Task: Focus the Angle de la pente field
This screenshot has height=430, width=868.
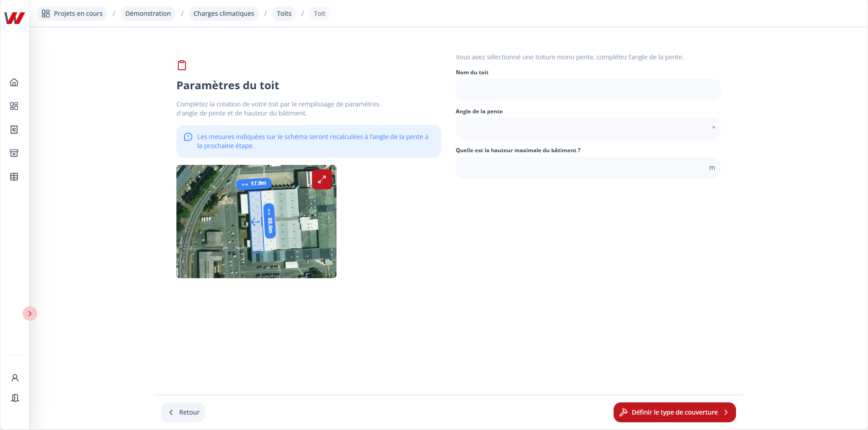Action: pyautogui.click(x=583, y=129)
